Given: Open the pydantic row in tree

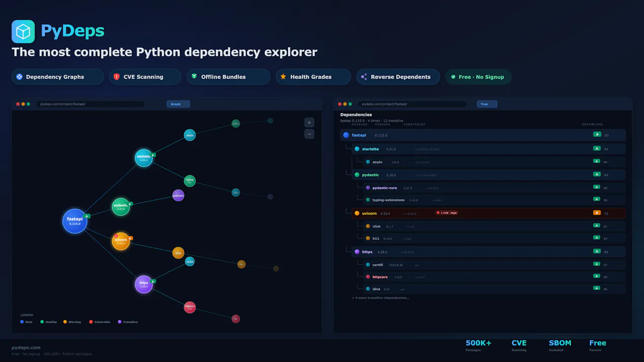Looking at the screenshot, I should point(488,174).
